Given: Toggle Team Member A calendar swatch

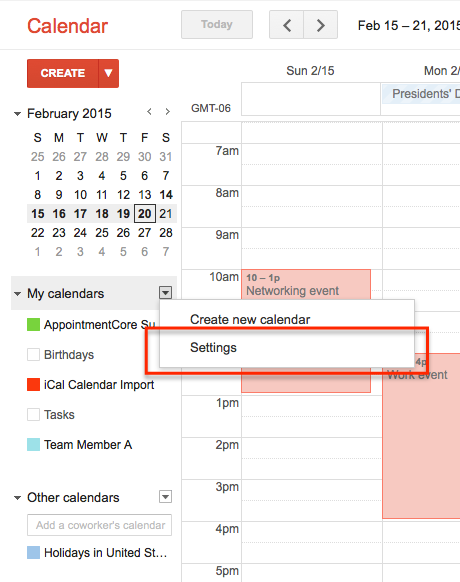Looking at the screenshot, I should point(33,444).
